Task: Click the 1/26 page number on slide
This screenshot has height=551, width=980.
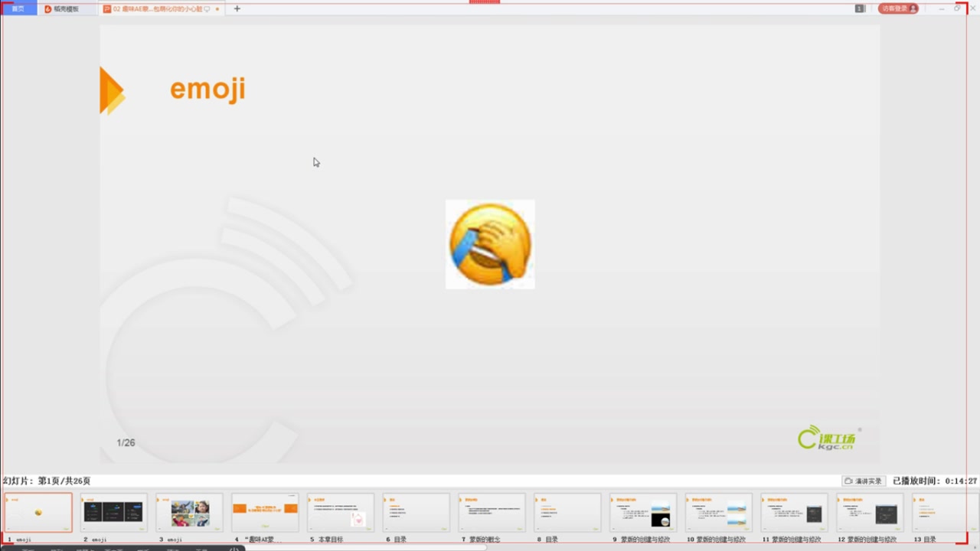Action: 126,442
